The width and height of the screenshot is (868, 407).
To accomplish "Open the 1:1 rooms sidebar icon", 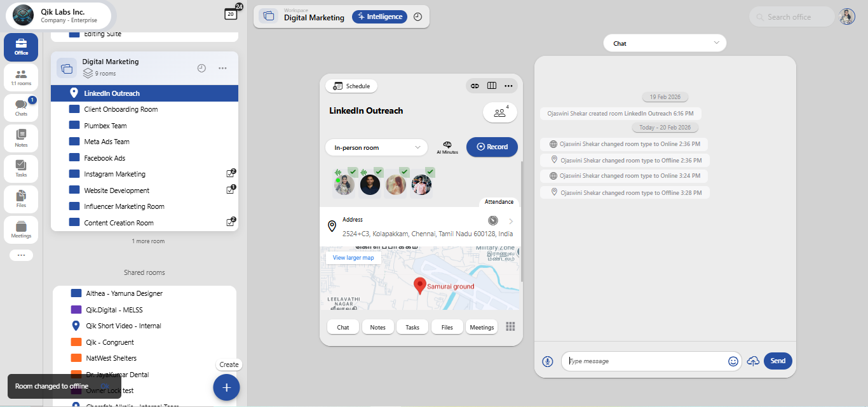I will (x=21, y=78).
